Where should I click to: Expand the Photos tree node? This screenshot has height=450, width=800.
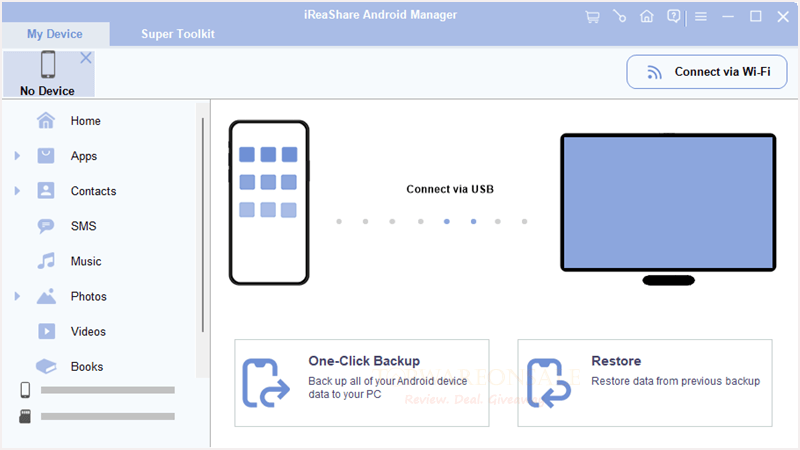tap(17, 296)
